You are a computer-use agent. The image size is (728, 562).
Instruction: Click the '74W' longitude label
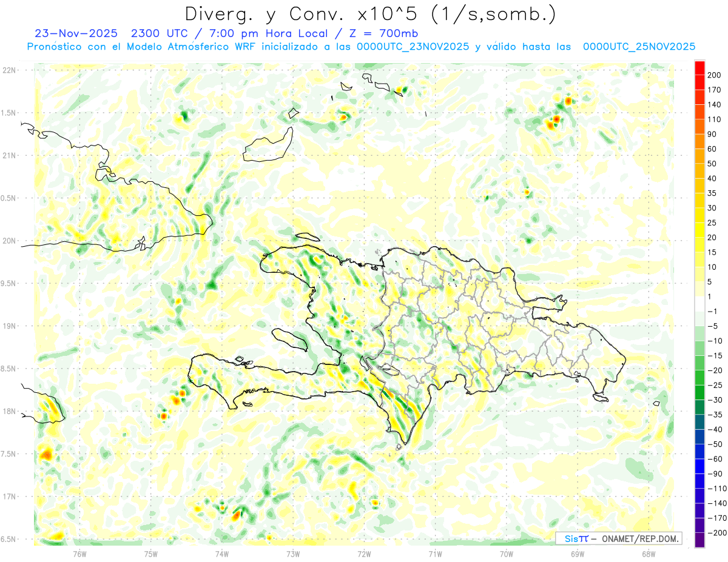coord(221,553)
